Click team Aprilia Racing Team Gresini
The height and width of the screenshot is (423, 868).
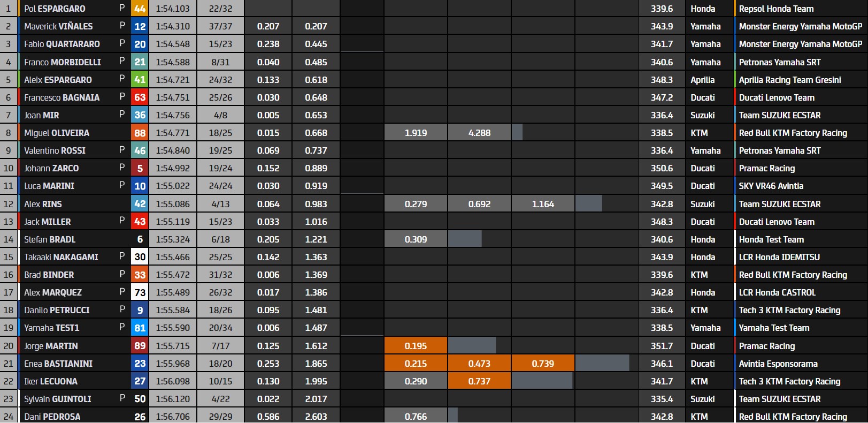click(x=790, y=80)
